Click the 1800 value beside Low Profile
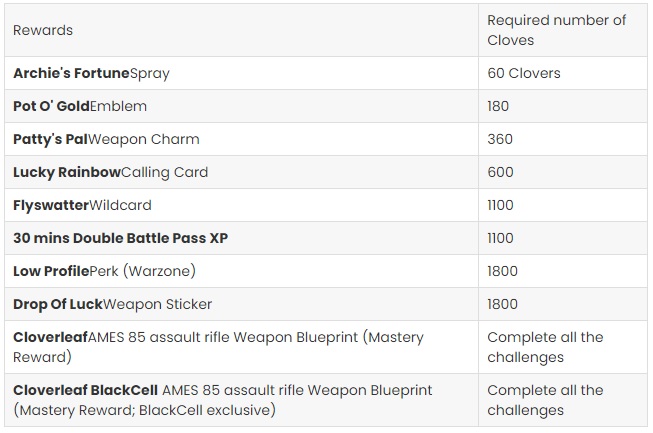 [x=502, y=271]
